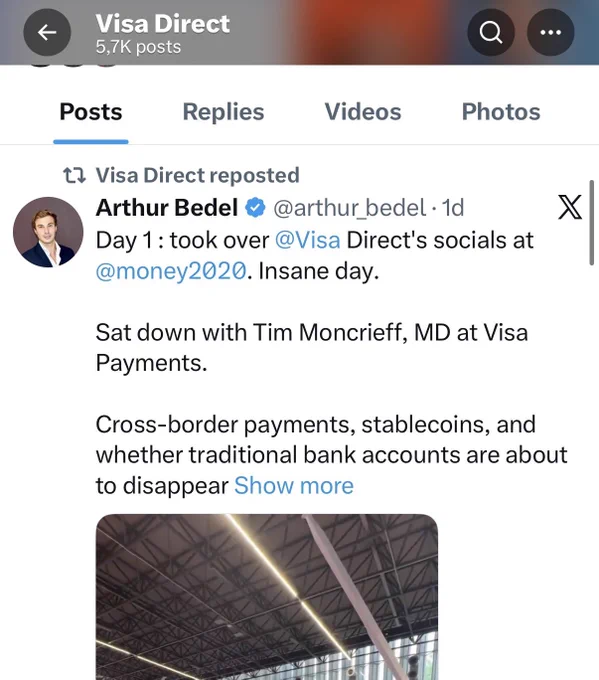This screenshot has height=680, width=599.
Task: Click the @arthur_bedel handle
Action: [x=350, y=208]
